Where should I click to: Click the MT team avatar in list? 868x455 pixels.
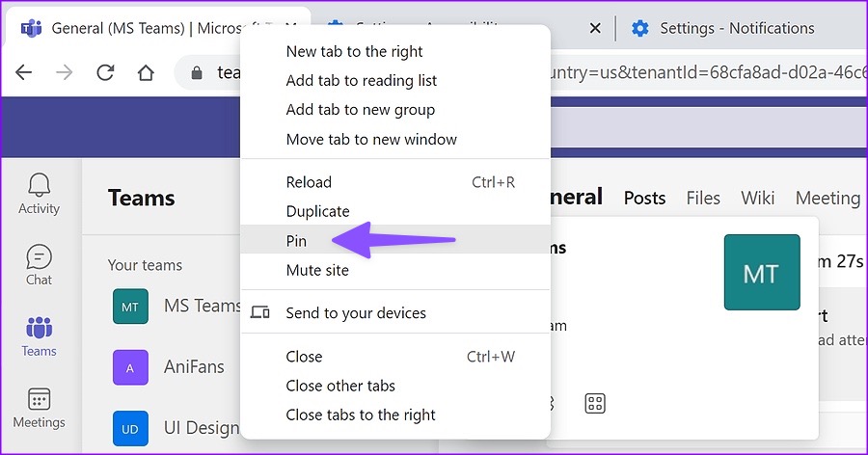tap(130, 307)
